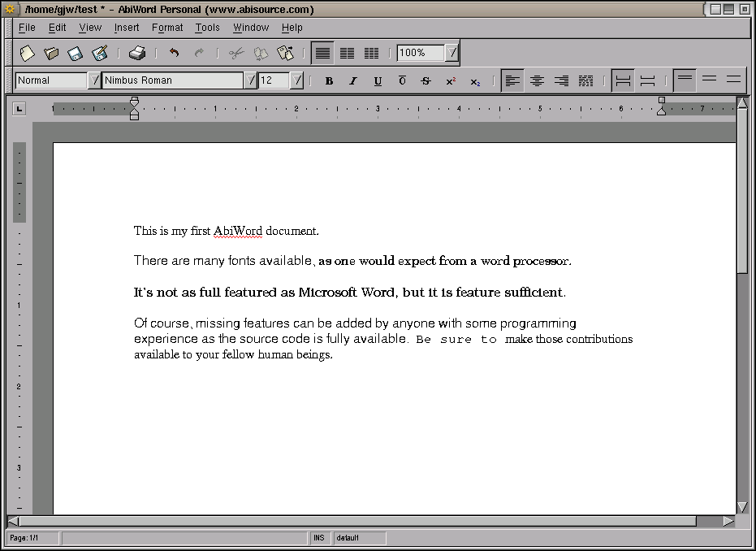This screenshot has width=756, height=551.
Task: Enable strikethrough formatting
Action: coord(425,80)
